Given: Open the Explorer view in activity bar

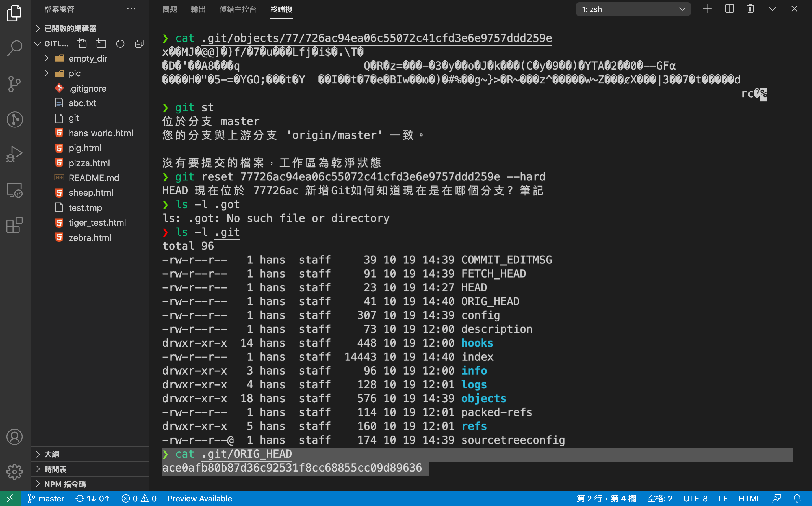Looking at the screenshot, I should [x=14, y=13].
